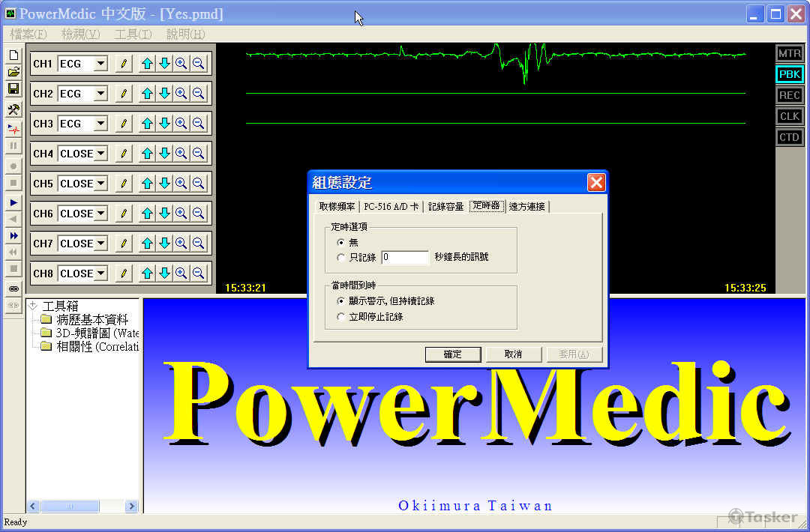Click the MTR monitor icon on the right
This screenshot has height=532, width=810.
(789, 53)
